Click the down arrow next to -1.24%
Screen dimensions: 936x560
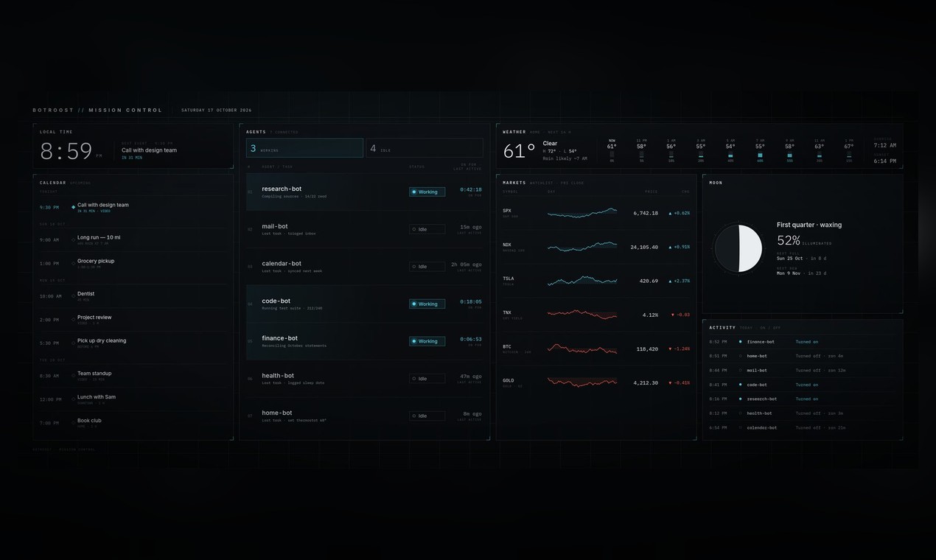coord(671,349)
